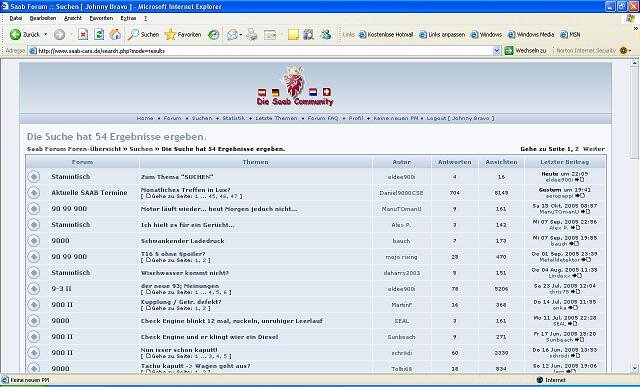
Task: Open the Favoriten star panel
Action: pos(183,35)
